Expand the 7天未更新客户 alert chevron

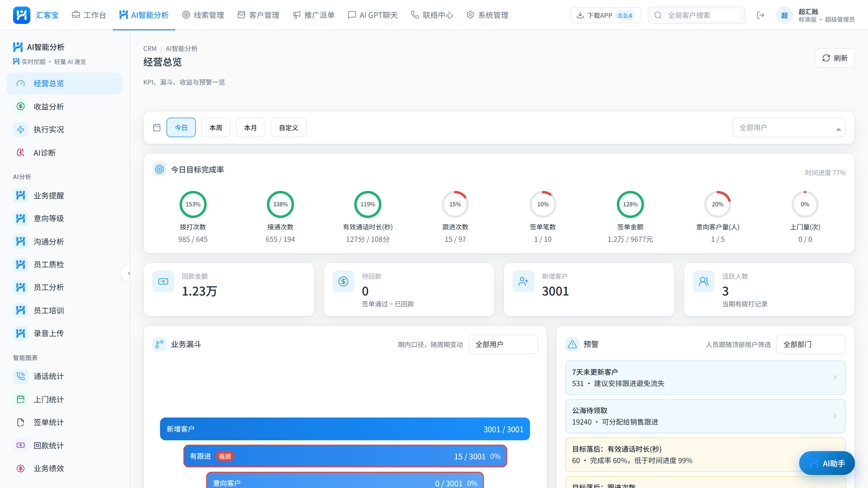click(835, 378)
